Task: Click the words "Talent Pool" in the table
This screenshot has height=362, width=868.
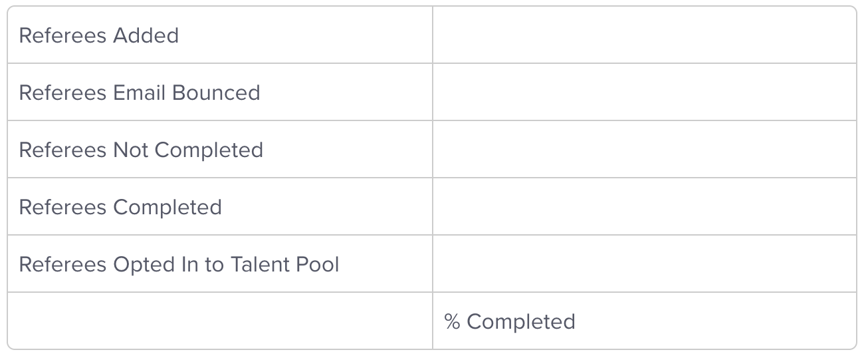Action: click(x=285, y=264)
